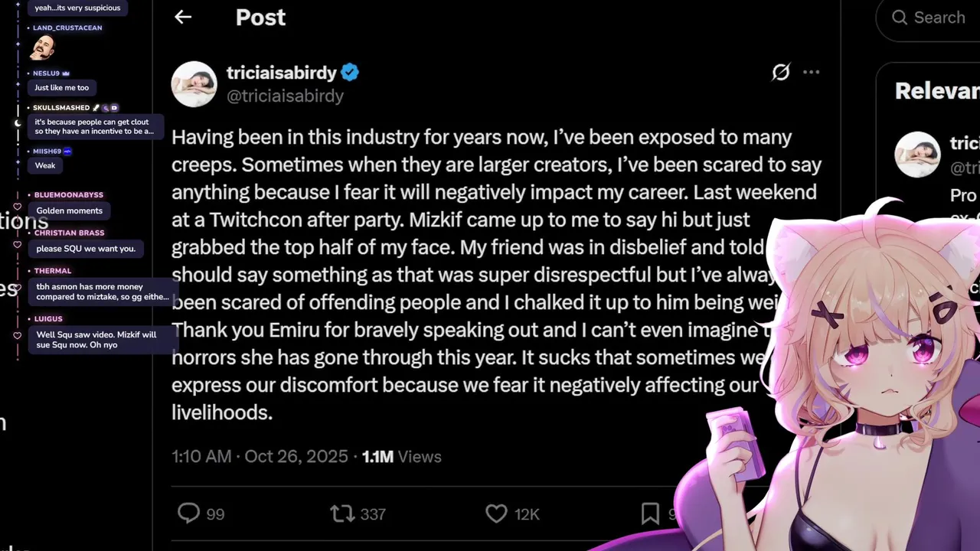This screenshot has width=980, height=551.
Task: Heart the LUIGUS chat message
Action: click(18, 336)
